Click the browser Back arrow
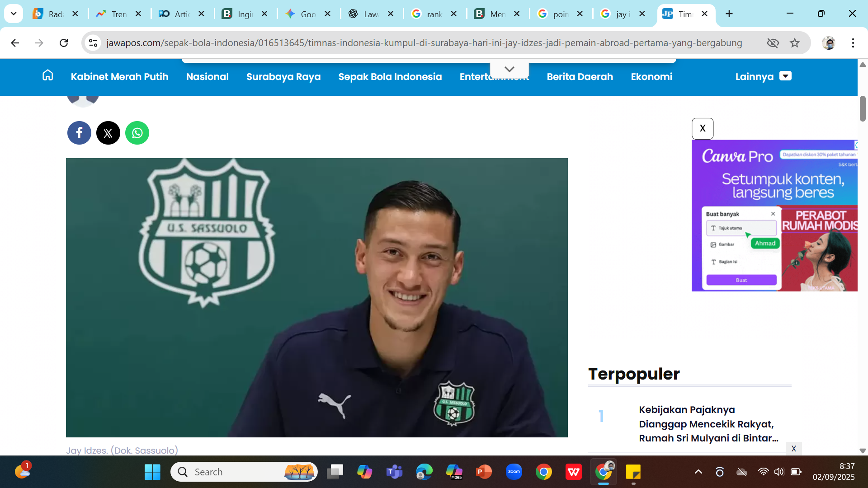Image resolution: width=868 pixels, height=488 pixels. 15,43
